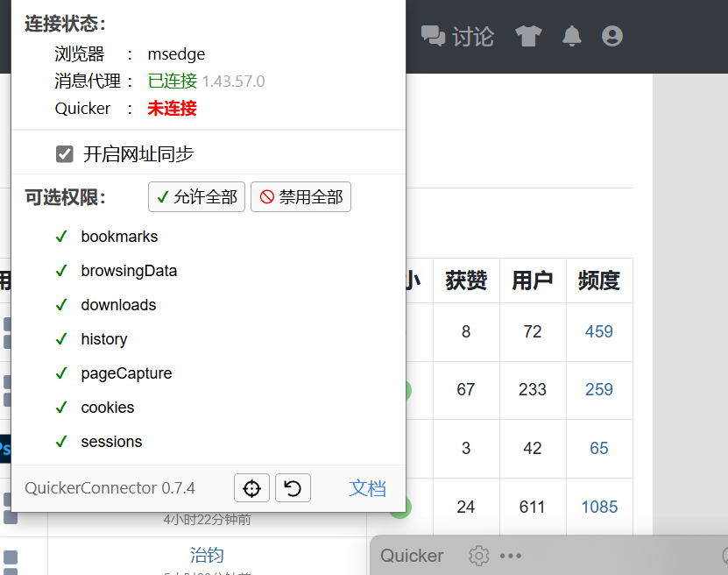728x575 pixels.
Task: Sort by the 用户 column header
Action: (533, 280)
